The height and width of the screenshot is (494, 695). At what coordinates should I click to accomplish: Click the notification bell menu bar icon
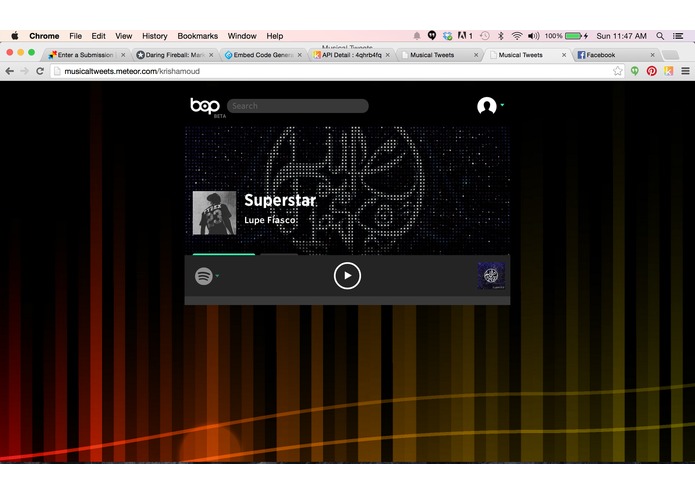tap(417, 36)
